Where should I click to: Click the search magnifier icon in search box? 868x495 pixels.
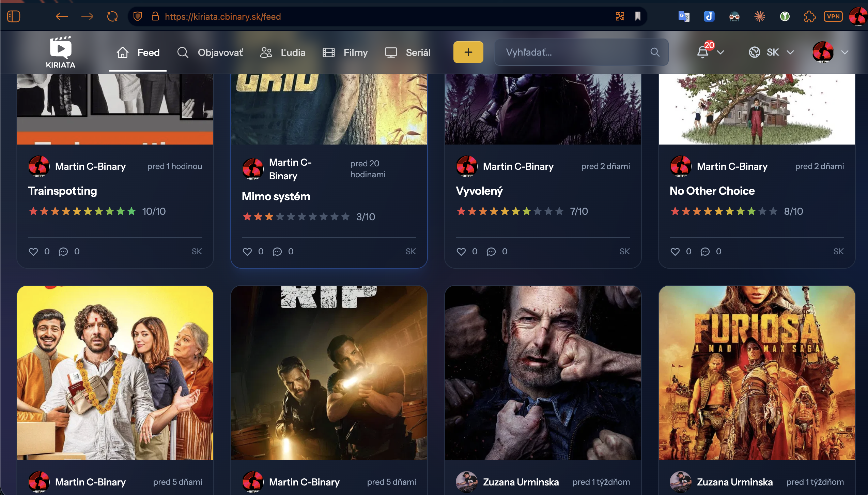[655, 52]
